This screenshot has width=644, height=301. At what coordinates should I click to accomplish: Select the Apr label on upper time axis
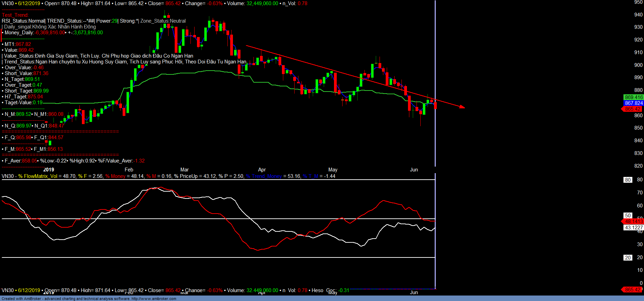click(x=262, y=170)
